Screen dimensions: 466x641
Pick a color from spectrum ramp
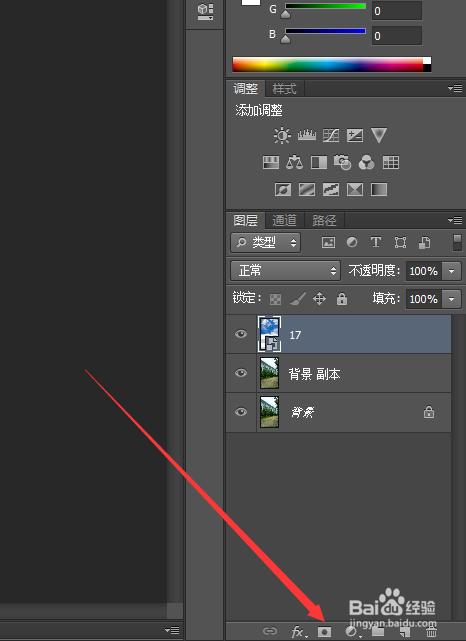click(x=332, y=64)
